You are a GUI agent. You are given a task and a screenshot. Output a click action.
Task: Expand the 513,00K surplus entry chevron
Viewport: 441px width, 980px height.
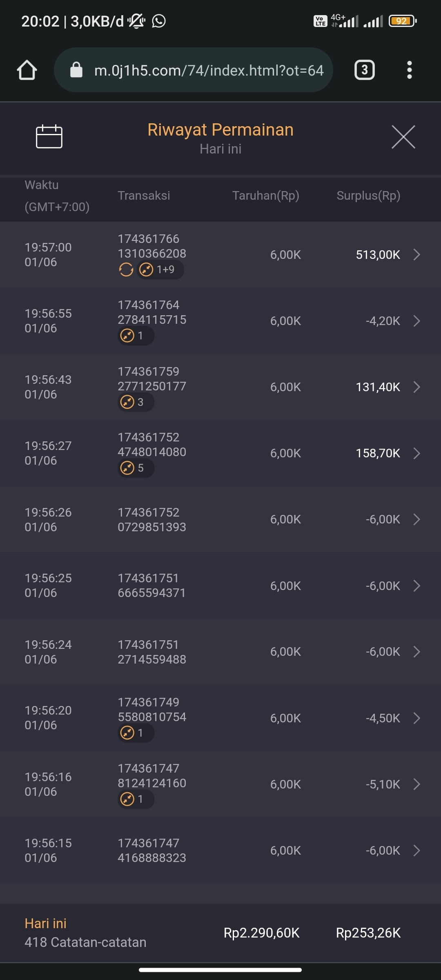(416, 255)
